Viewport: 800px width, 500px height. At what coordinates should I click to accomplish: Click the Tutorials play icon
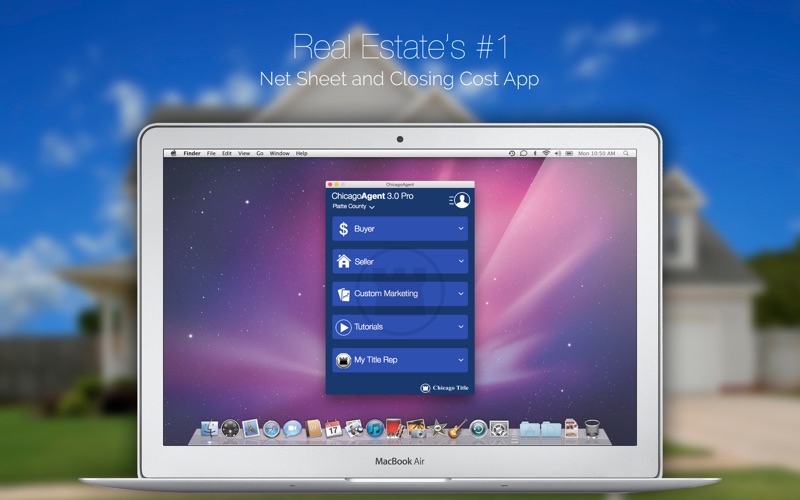pyautogui.click(x=343, y=327)
